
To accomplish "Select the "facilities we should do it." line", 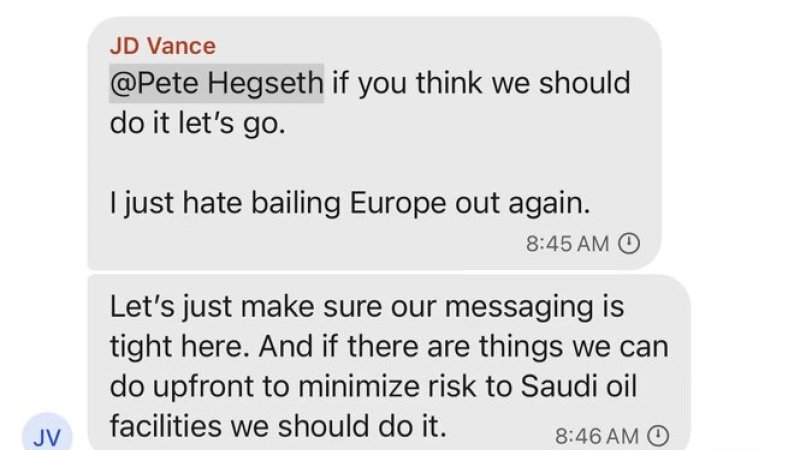I will click(277, 427).
